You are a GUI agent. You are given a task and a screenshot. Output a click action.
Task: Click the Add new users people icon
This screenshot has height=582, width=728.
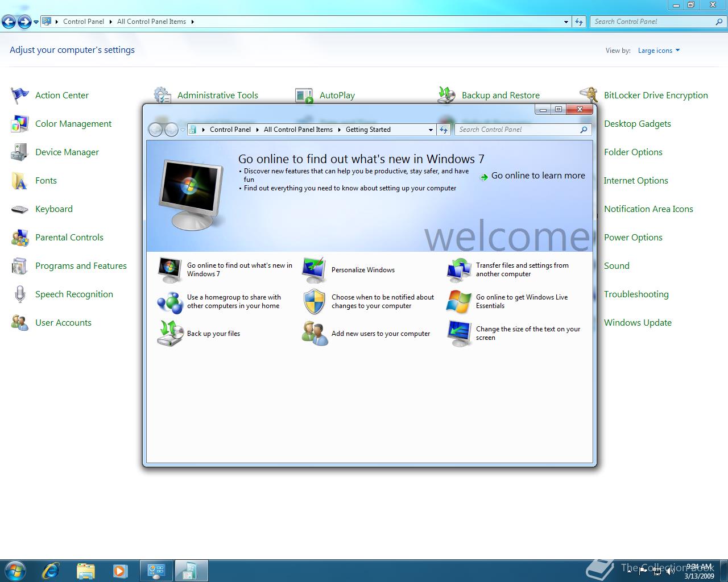tap(314, 334)
